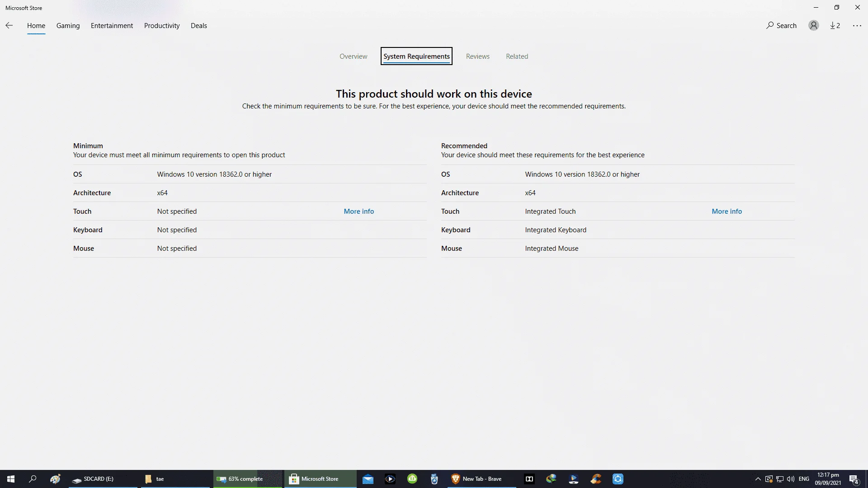Switch to New Tab - Brave window

click(482, 479)
